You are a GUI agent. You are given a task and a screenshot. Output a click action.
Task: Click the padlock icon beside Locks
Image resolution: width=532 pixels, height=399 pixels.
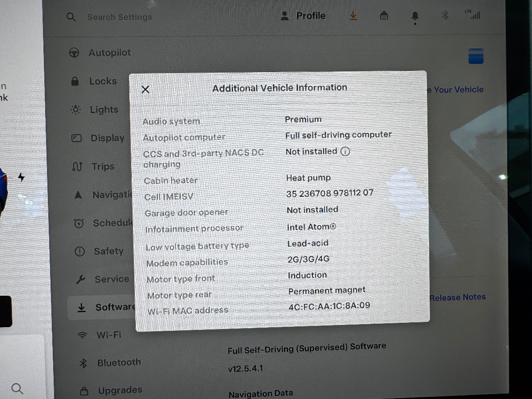click(75, 81)
